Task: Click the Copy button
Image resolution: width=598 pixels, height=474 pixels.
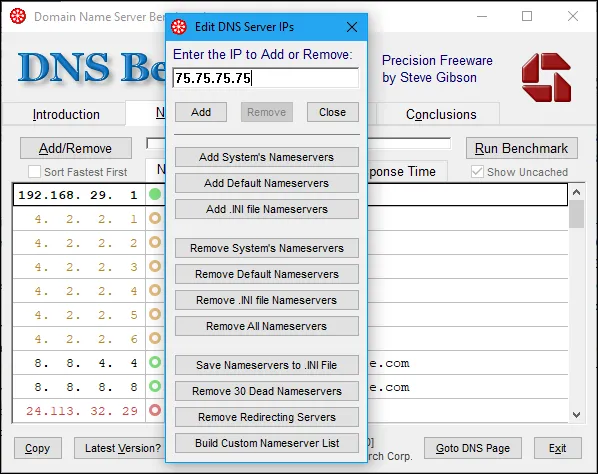Action: (37, 448)
